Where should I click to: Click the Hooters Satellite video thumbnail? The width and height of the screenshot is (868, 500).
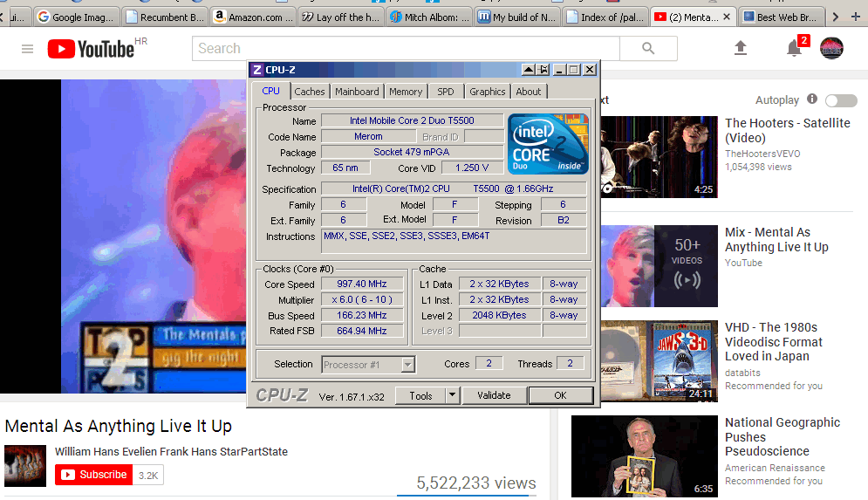[x=659, y=157]
